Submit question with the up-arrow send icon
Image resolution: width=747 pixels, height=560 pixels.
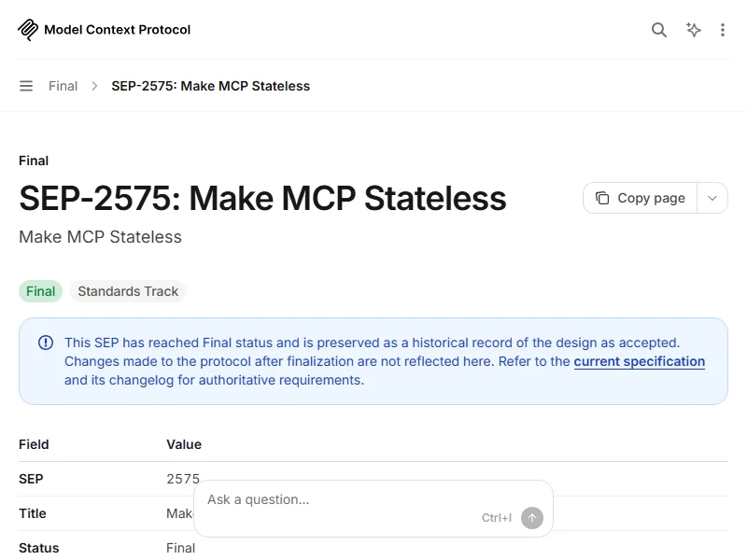[x=532, y=518]
